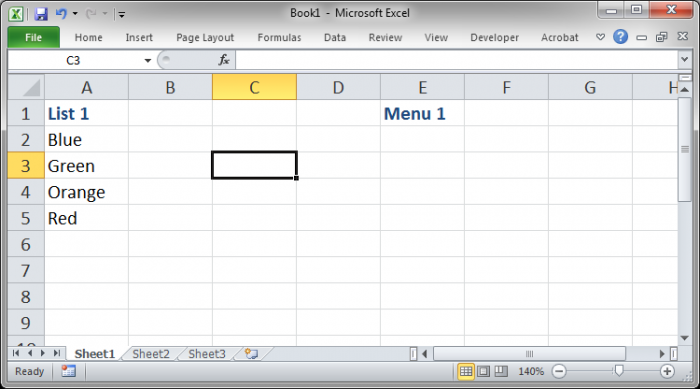Click the zoom in plus button
700x389 pixels.
[x=667, y=371]
